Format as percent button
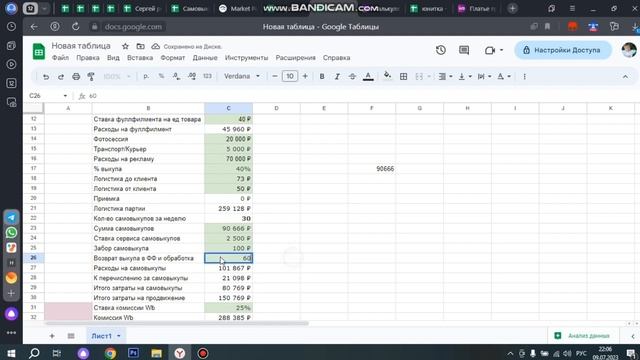Image resolution: width=640 pixels, height=360 pixels. 161,76
